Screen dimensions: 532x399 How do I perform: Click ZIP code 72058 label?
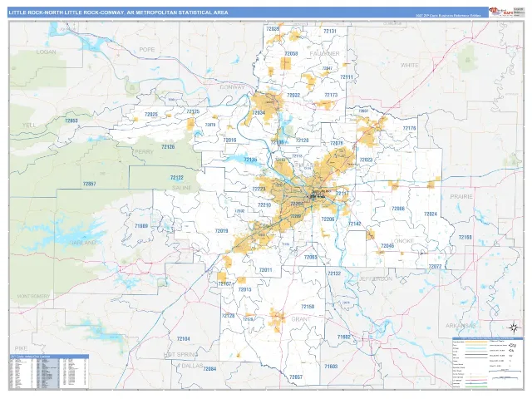click(x=291, y=53)
